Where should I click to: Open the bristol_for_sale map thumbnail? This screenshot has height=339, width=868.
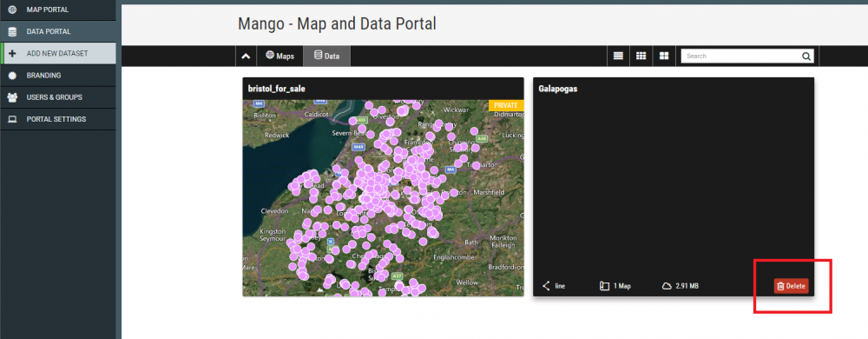click(383, 198)
